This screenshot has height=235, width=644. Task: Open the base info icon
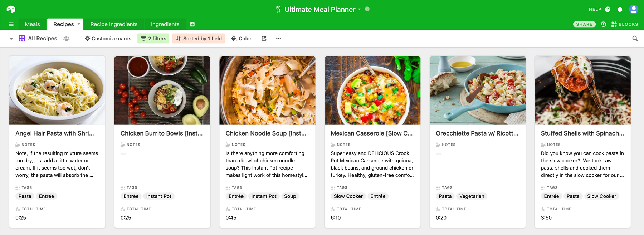367,9
